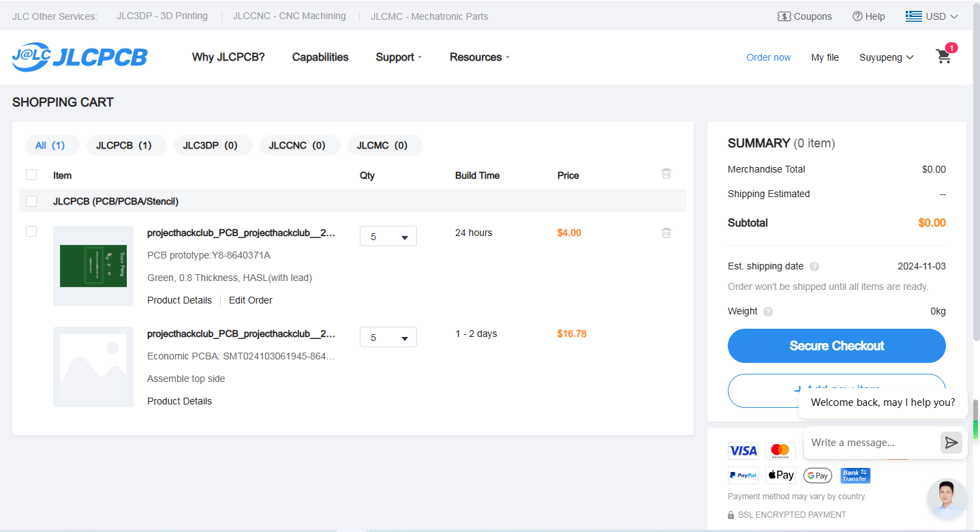The height and width of the screenshot is (532, 980).
Task: Open My file link
Action: tap(825, 57)
